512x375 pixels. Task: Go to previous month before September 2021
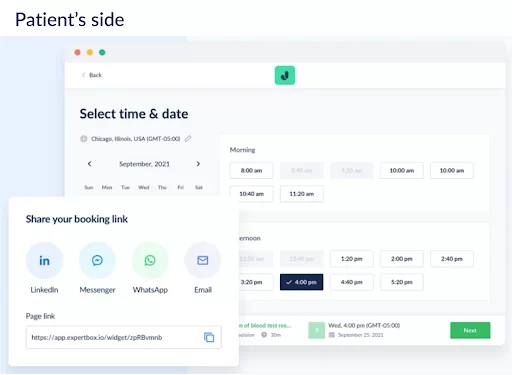coord(89,164)
